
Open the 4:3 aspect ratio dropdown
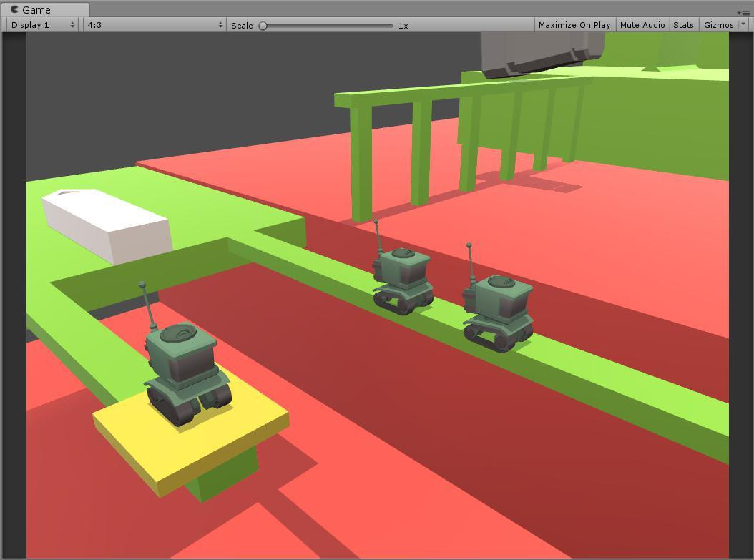click(x=155, y=25)
